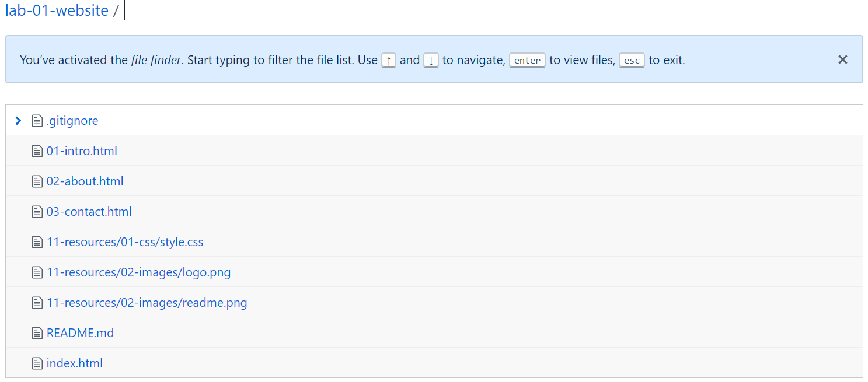Click the file icon next to index.html
The width and height of the screenshot is (868, 382).
point(37,363)
